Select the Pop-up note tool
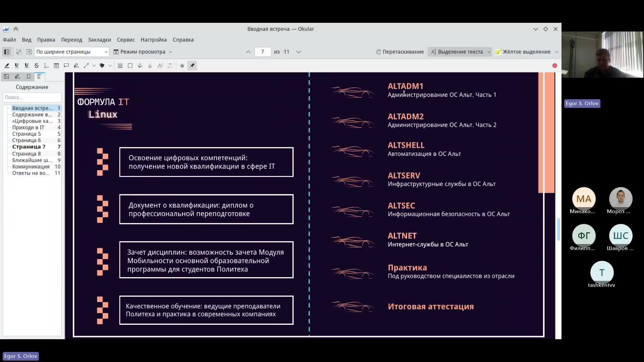The width and height of the screenshot is (644, 362). click(66, 66)
